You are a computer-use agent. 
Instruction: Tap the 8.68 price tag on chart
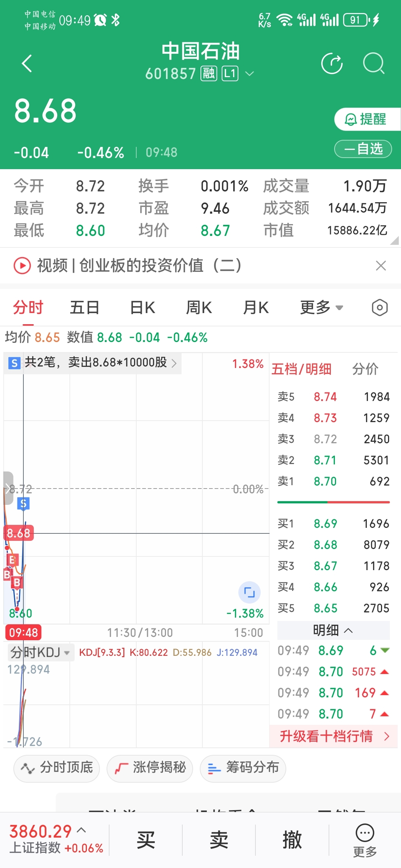pos(18,533)
